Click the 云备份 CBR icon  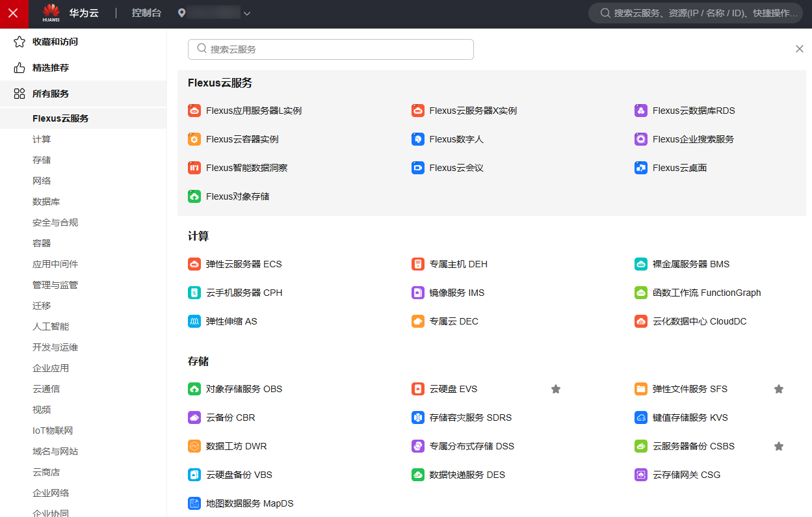coord(194,418)
